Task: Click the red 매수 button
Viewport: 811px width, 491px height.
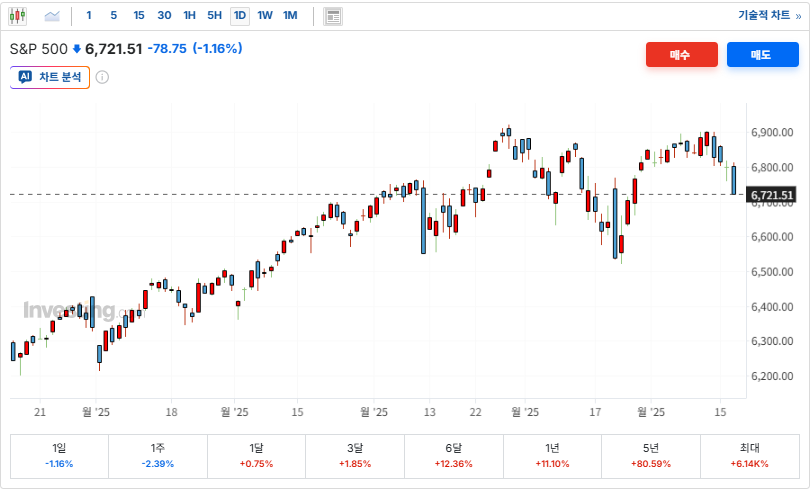Action: click(x=682, y=54)
